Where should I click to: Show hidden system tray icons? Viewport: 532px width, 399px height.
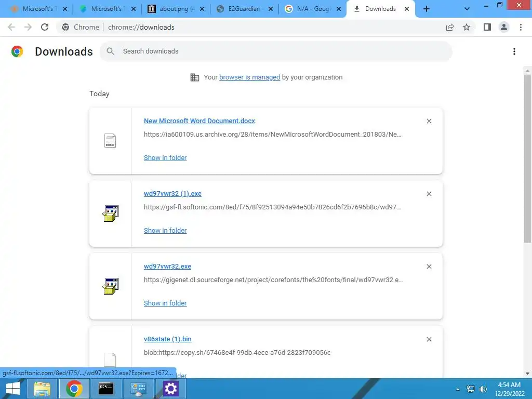tap(458, 389)
